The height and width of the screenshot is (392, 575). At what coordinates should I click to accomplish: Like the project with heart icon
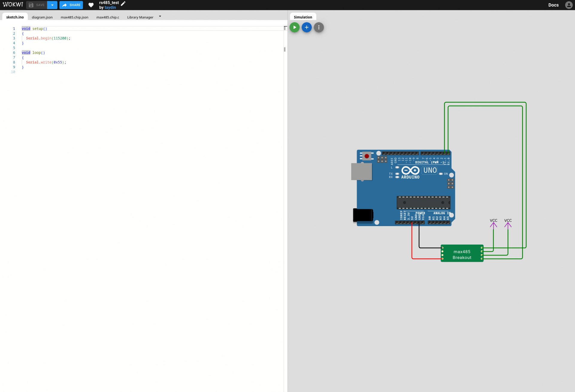click(91, 5)
